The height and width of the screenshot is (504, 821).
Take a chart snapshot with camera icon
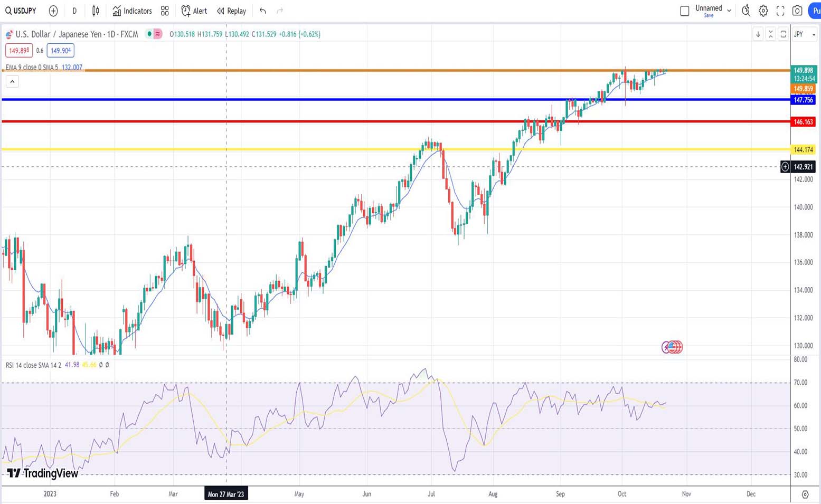coord(797,11)
